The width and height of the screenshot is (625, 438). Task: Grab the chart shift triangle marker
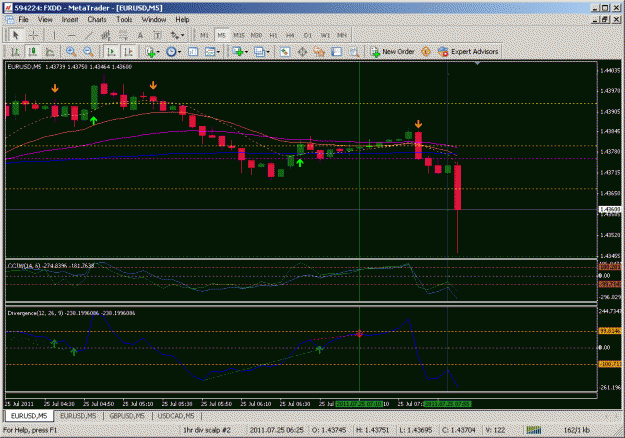point(477,63)
